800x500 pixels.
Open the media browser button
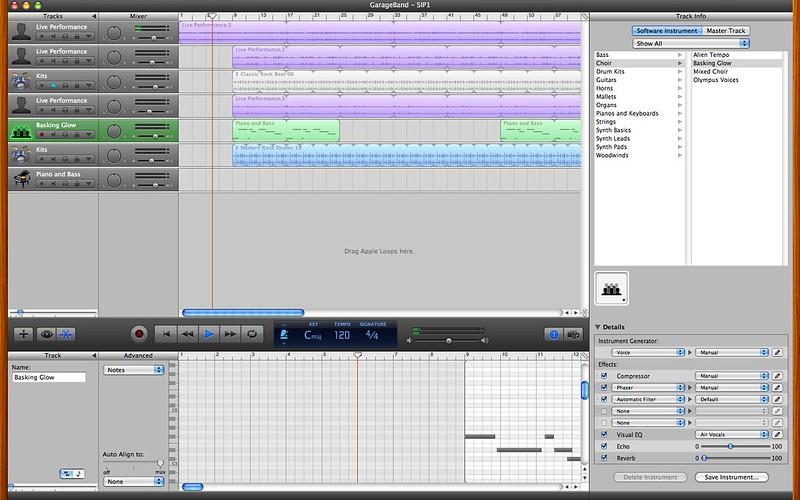tap(574, 334)
